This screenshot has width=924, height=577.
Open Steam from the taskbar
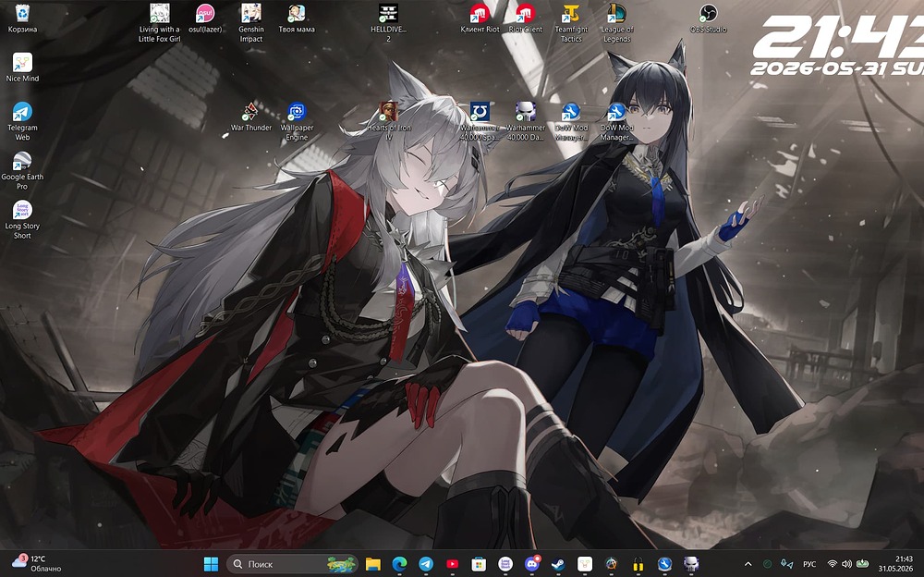pos(558,564)
